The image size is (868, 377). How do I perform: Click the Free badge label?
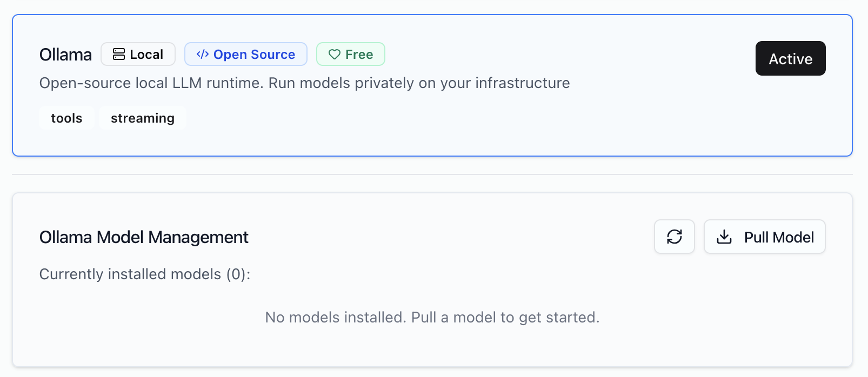pos(359,55)
